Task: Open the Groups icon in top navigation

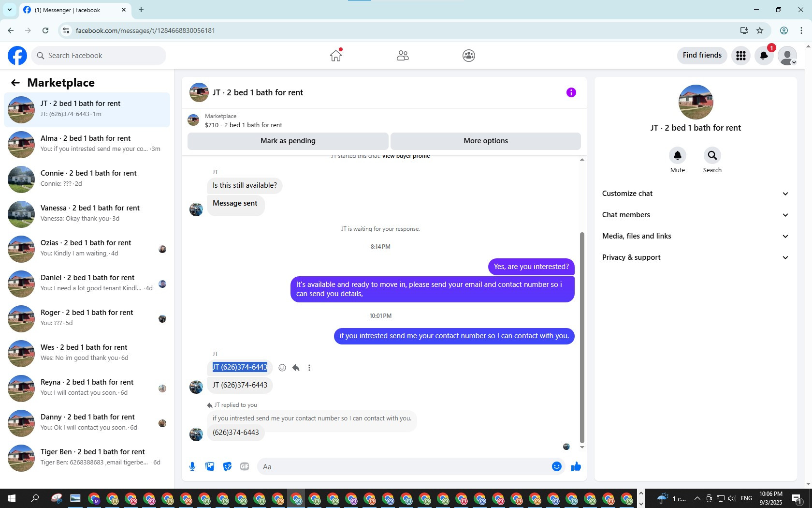Action: [469, 56]
